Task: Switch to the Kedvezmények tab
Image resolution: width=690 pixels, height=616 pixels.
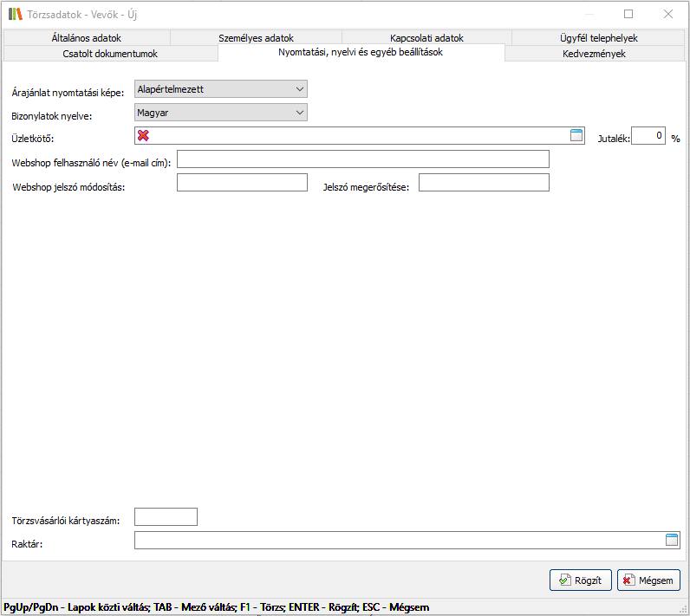Action: tap(594, 54)
